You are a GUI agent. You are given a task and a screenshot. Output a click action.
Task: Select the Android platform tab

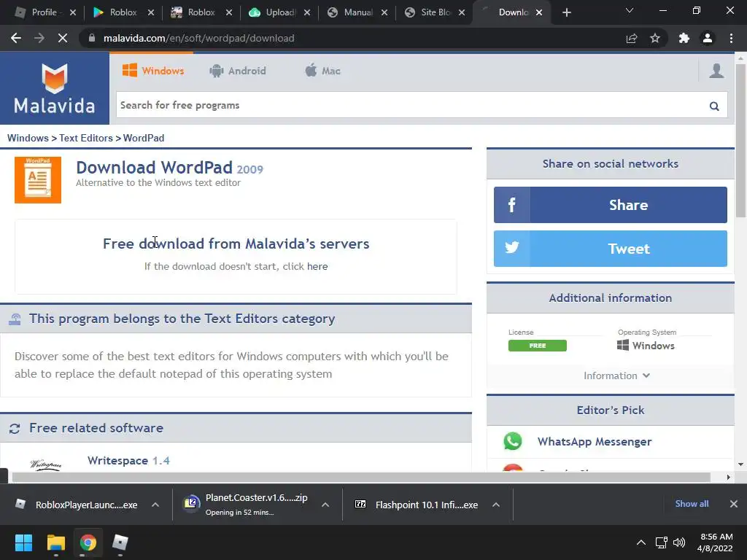237,71
